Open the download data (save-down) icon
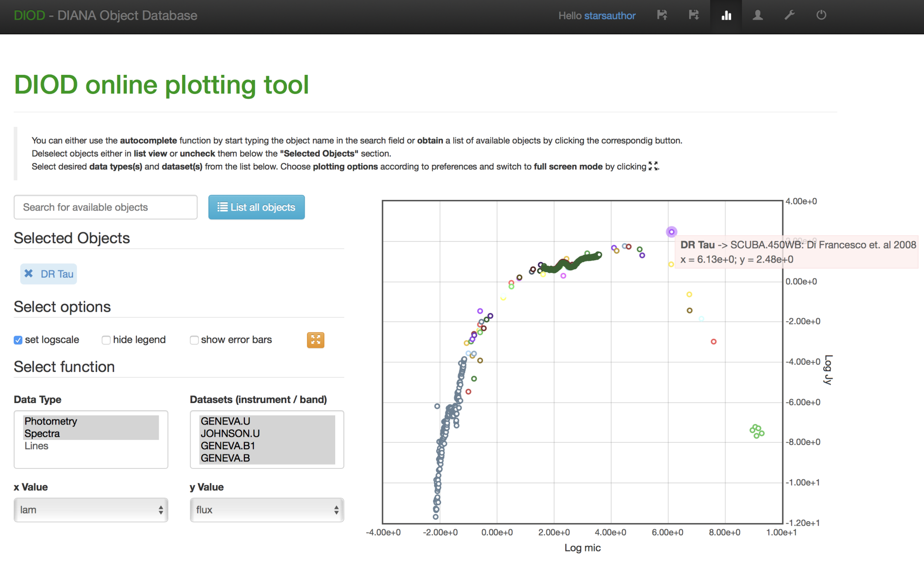The height and width of the screenshot is (561, 924). pos(694,16)
